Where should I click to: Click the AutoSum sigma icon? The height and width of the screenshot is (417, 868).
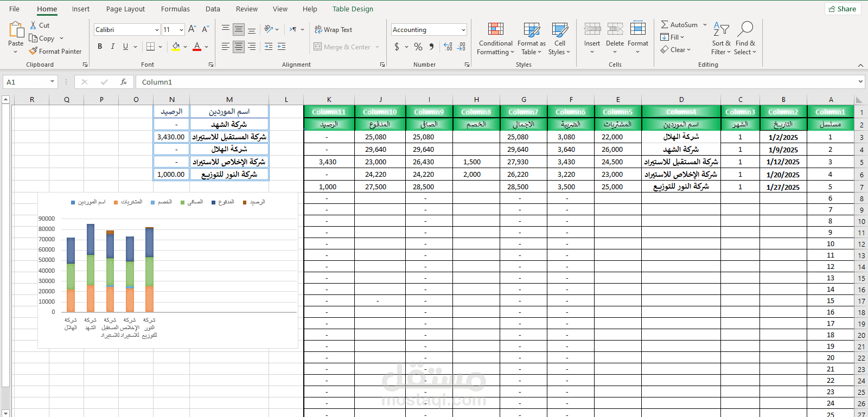coord(665,24)
